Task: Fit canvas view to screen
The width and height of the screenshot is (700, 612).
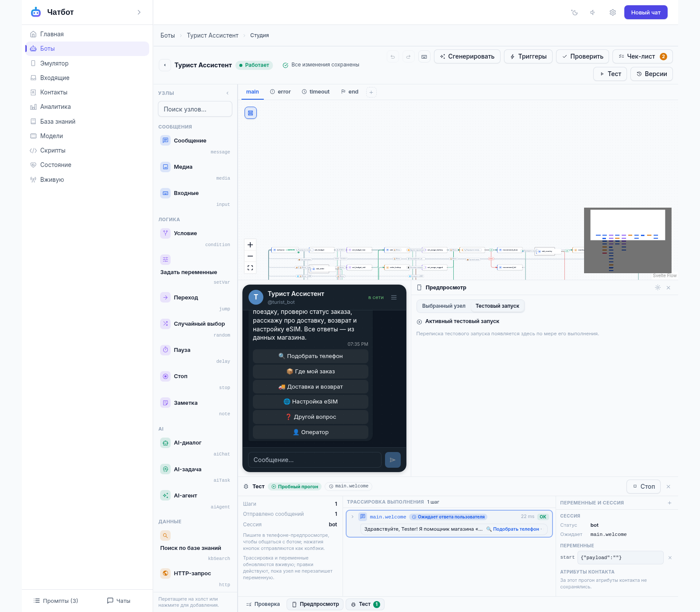Action: 250,268
